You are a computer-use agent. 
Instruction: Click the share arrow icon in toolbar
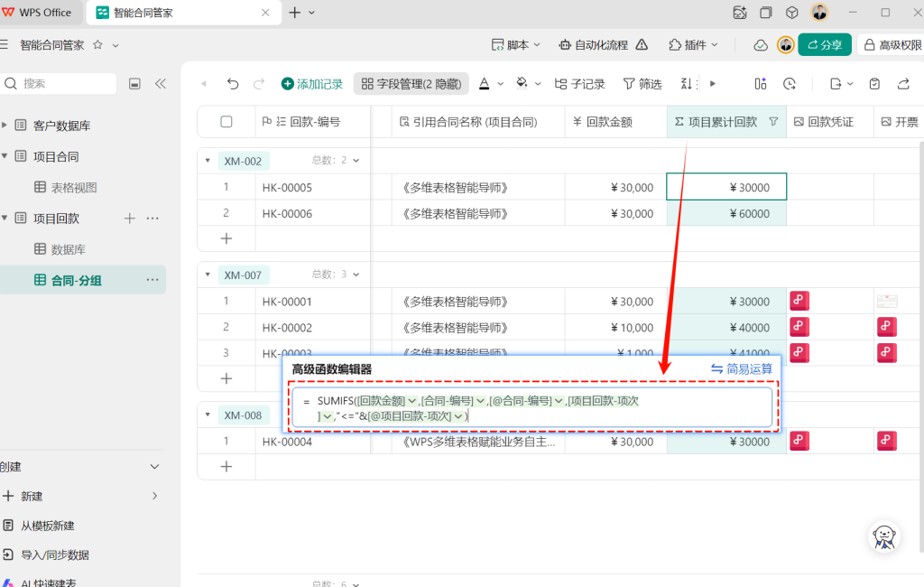[x=903, y=84]
